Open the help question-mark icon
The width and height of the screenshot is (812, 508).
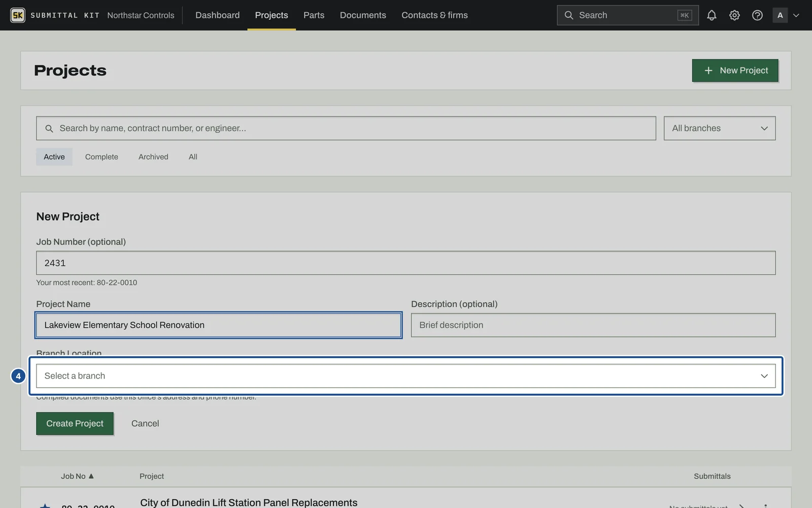[757, 15]
